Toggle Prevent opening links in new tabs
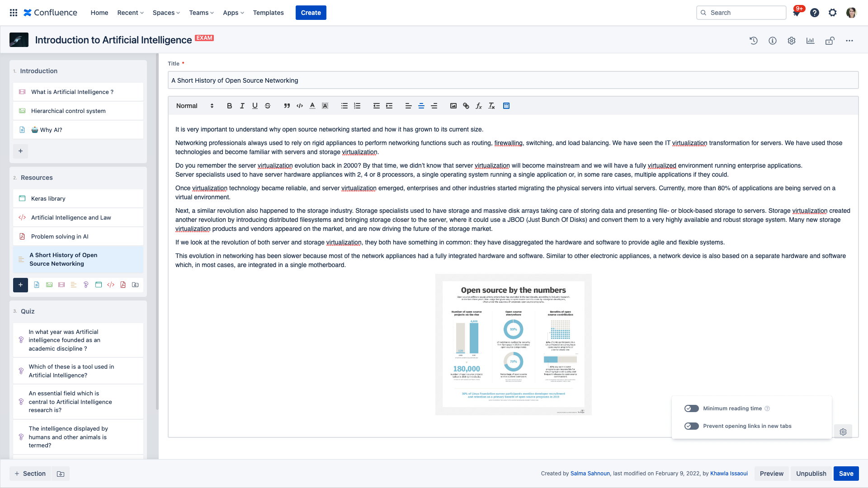 click(x=691, y=426)
